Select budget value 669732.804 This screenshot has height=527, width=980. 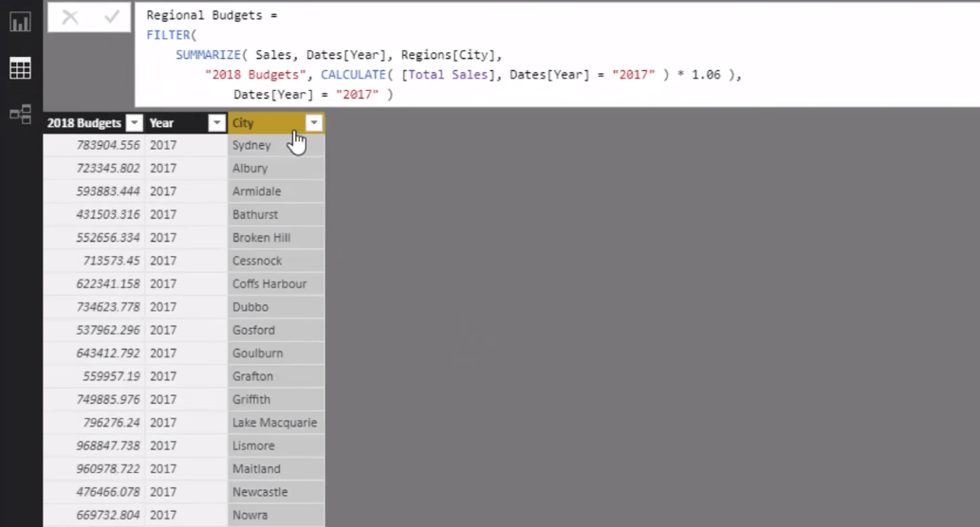coord(94,515)
